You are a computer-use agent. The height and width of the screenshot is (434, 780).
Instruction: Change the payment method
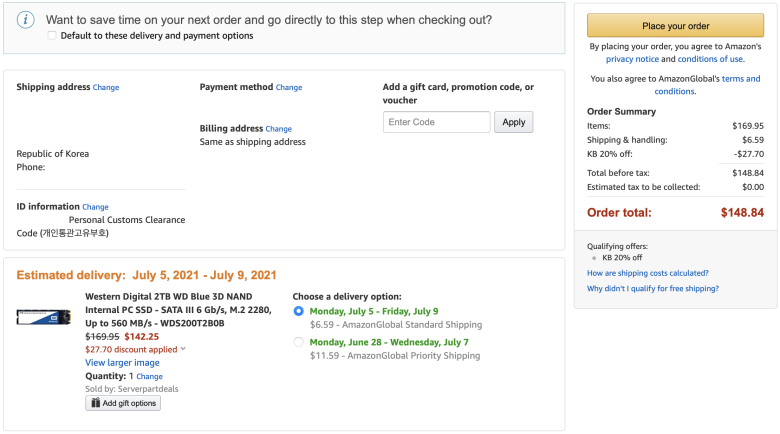[289, 87]
